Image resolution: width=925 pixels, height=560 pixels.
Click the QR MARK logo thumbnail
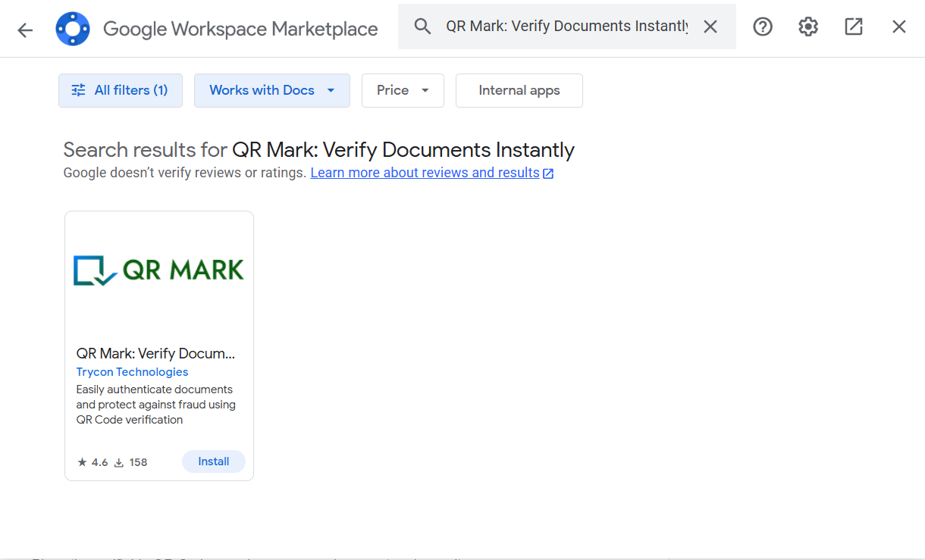[x=159, y=271]
